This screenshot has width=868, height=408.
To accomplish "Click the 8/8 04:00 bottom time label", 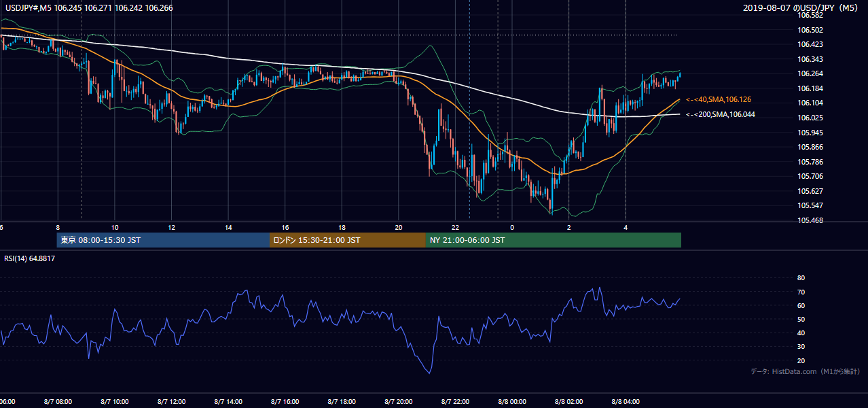I will click(626, 402).
